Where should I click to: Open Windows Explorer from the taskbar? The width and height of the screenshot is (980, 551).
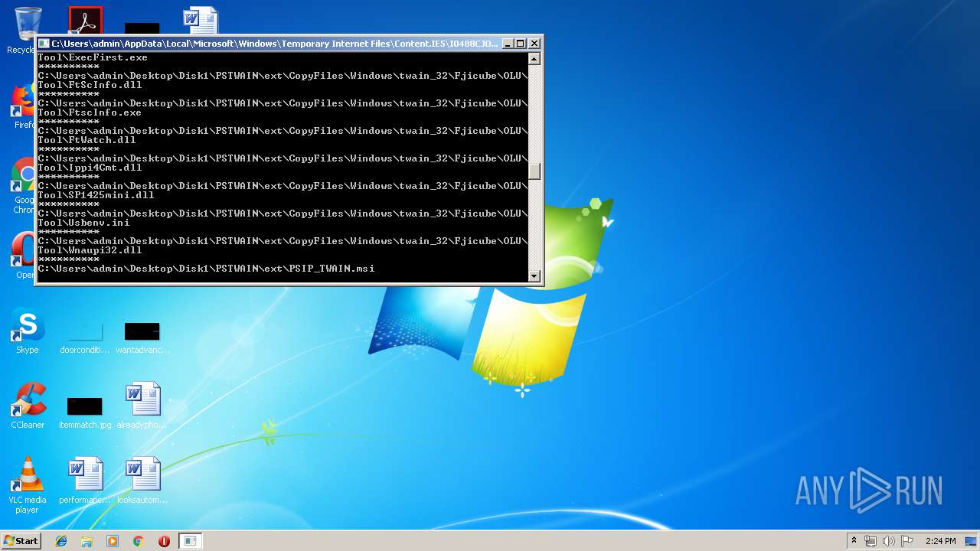coord(87,541)
